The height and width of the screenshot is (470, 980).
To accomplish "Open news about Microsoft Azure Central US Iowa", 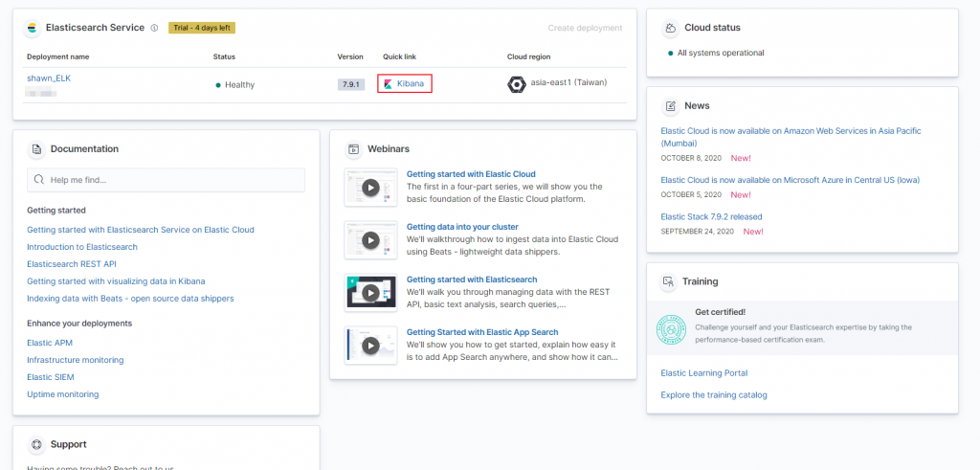I will (790, 180).
